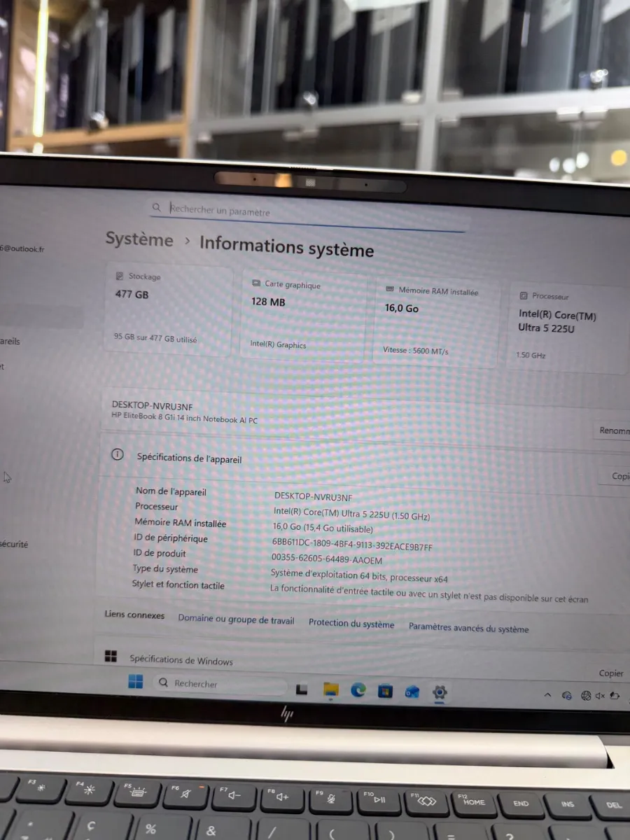This screenshot has width=630, height=840.
Task: Open File Explorer from the taskbar
Action: [330, 690]
